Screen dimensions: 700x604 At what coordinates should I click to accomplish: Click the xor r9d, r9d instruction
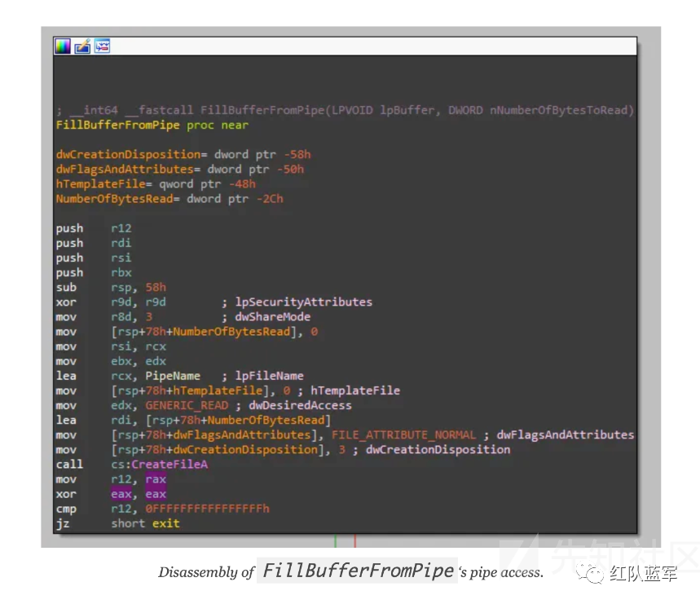[111, 302]
